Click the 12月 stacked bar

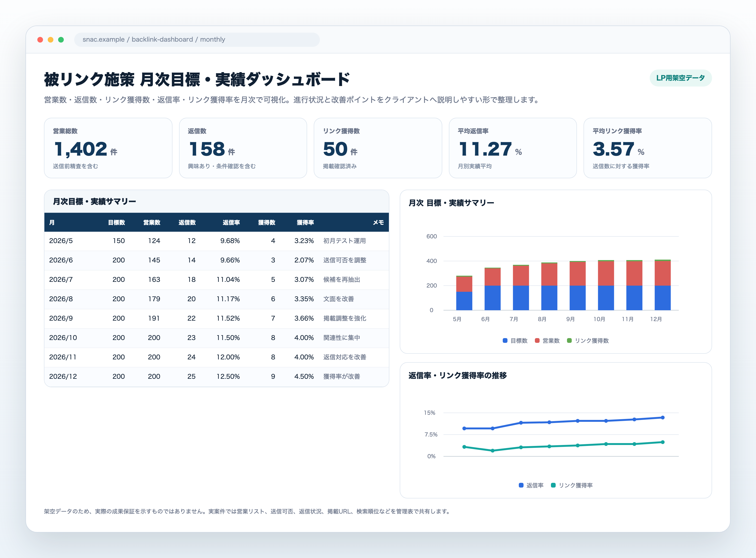662,285
